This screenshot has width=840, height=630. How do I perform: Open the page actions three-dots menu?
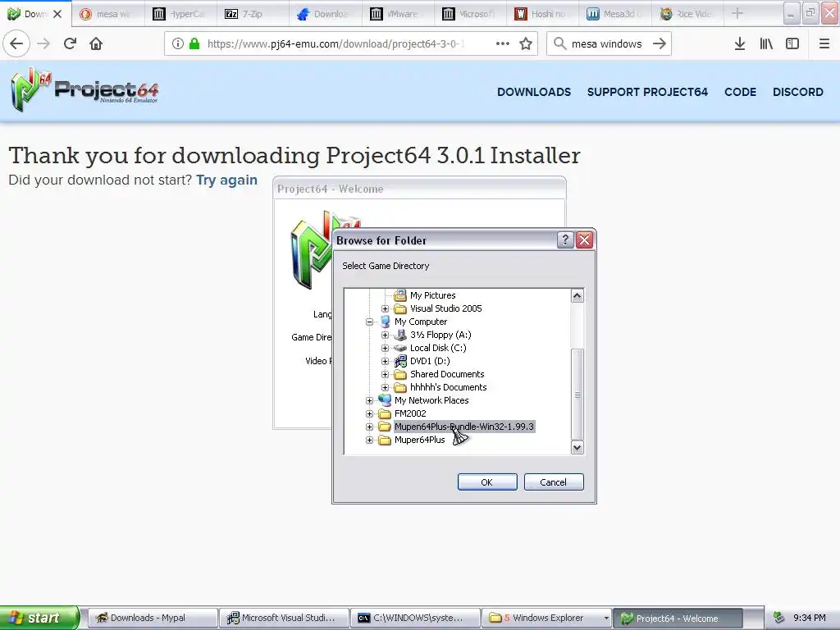(x=503, y=43)
